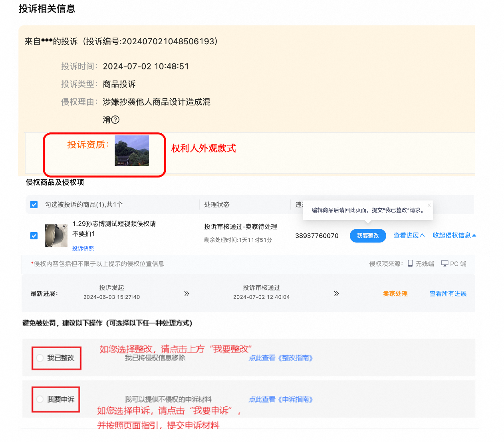The height and width of the screenshot is (442, 504).
Task: Click the 处理状态 column header
Action: coord(217,205)
